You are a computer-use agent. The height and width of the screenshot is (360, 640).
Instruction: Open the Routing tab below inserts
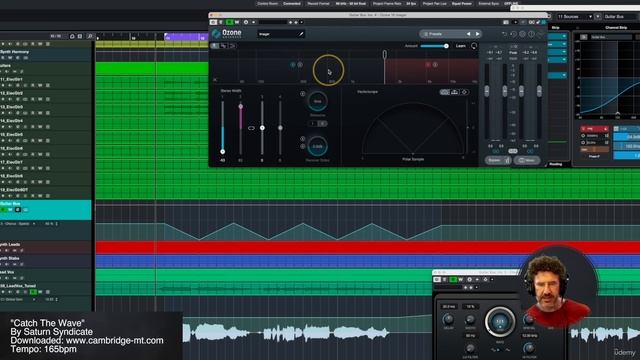point(556,164)
